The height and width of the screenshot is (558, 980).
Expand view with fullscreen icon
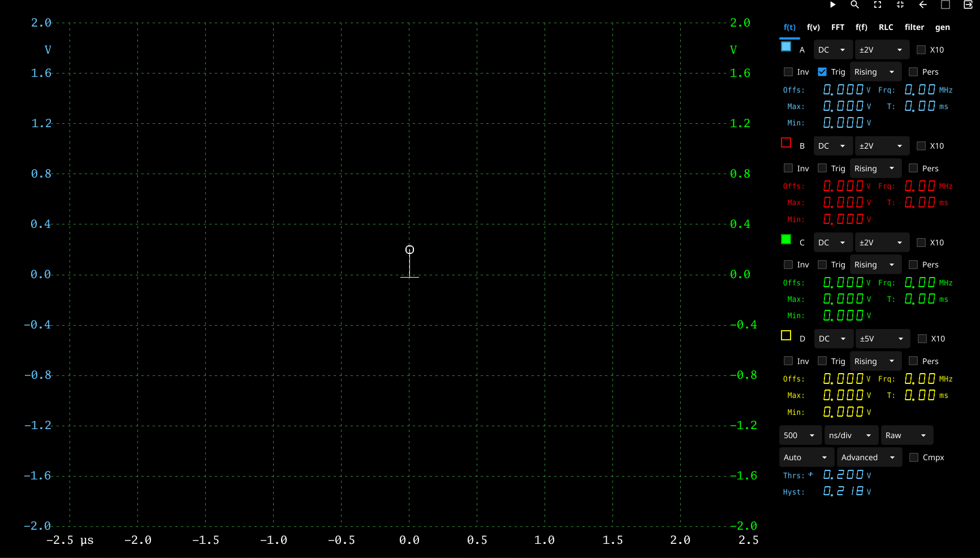(x=878, y=5)
